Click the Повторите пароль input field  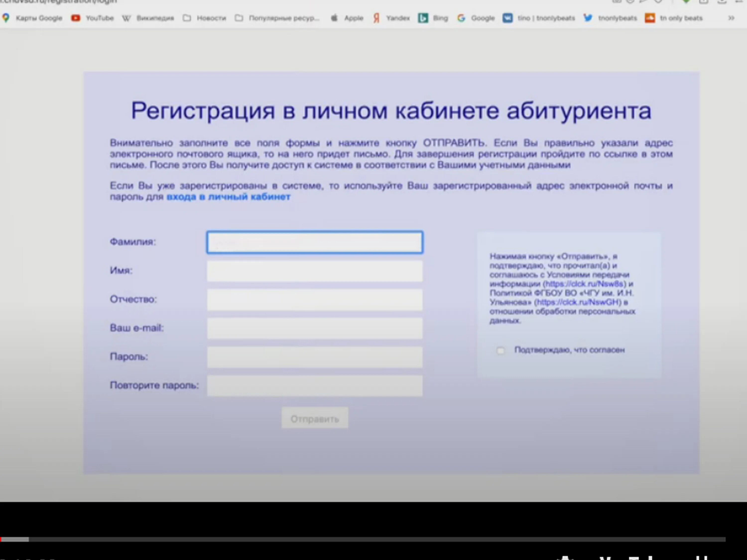[314, 386]
